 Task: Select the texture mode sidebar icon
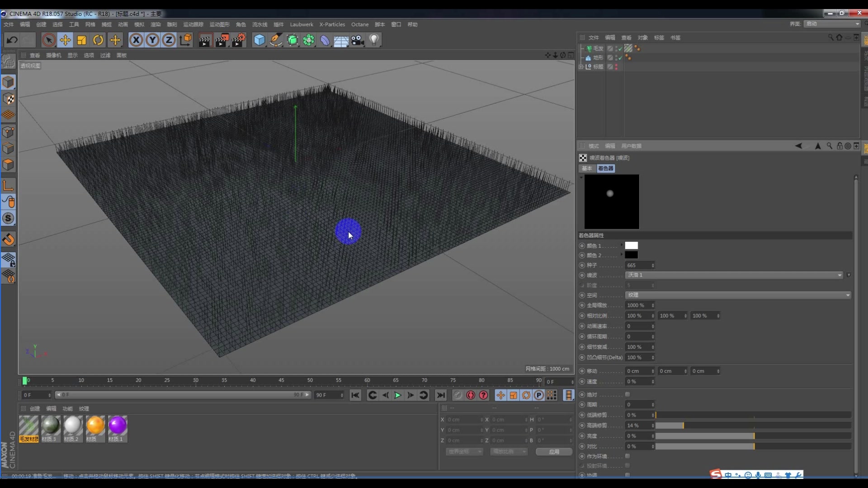pyautogui.click(x=8, y=99)
